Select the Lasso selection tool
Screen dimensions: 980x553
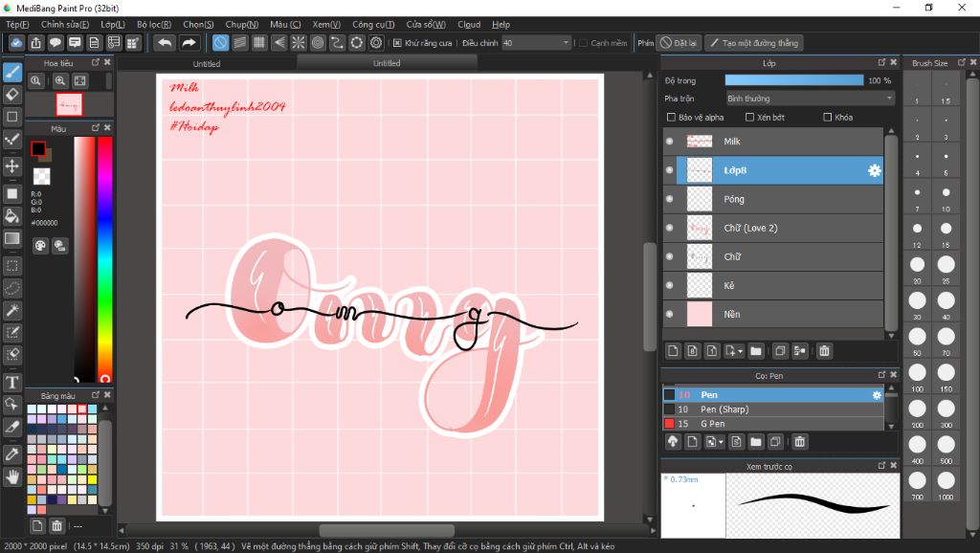(x=12, y=288)
